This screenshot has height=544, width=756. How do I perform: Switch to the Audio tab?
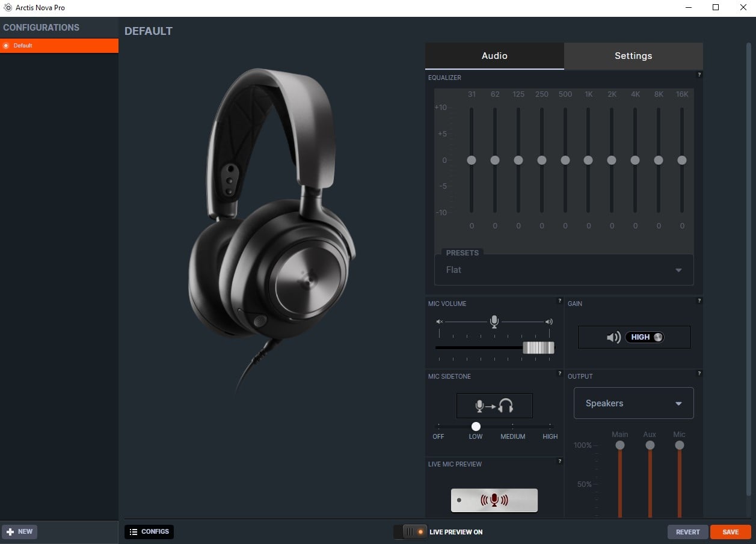pos(494,56)
